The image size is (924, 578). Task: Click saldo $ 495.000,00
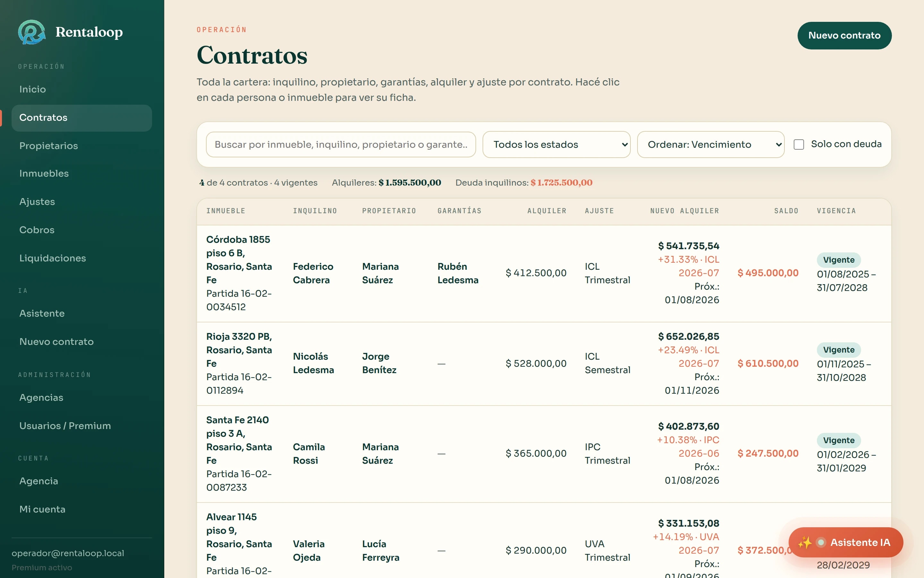[768, 273]
